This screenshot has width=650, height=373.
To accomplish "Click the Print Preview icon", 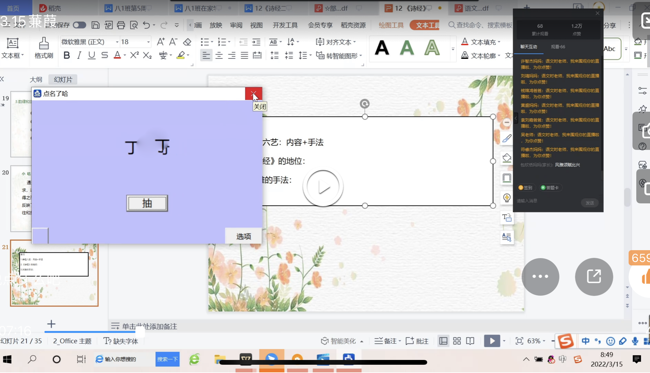I will tap(134, 25).
